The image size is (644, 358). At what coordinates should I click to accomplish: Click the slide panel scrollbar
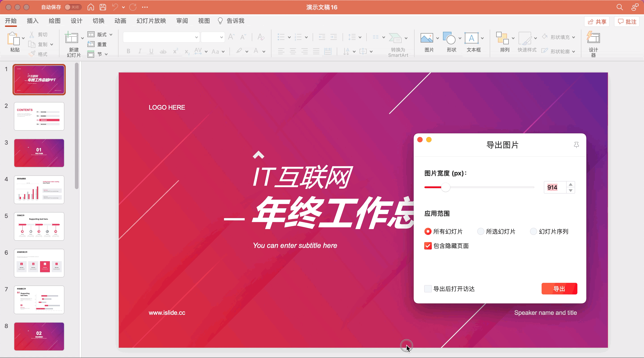coord(77,126)
